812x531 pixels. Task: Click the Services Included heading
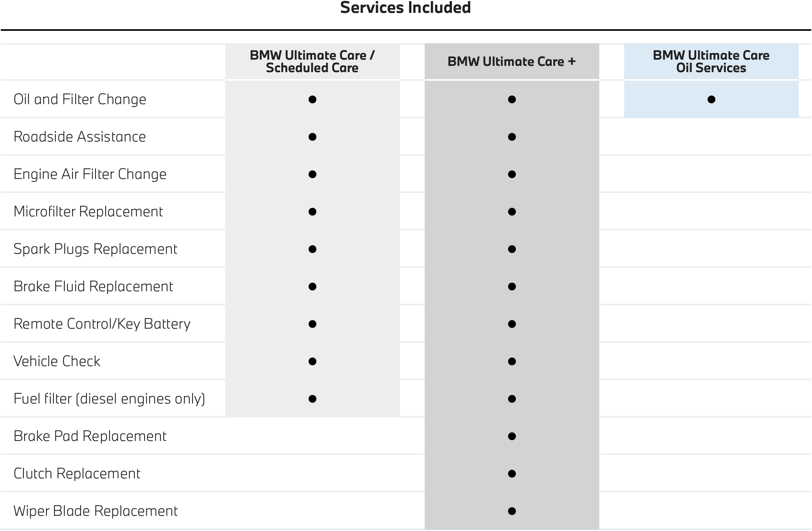[x=405, y=8]
